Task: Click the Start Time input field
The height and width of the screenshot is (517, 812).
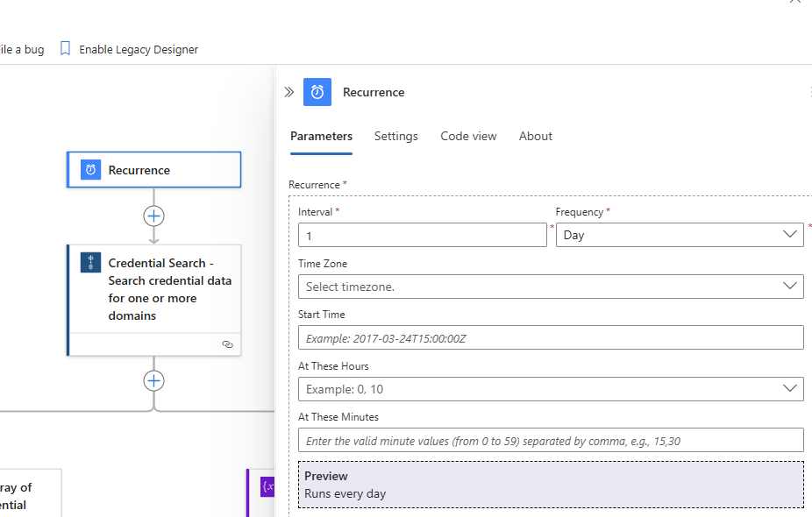Action: pos(551,338)
